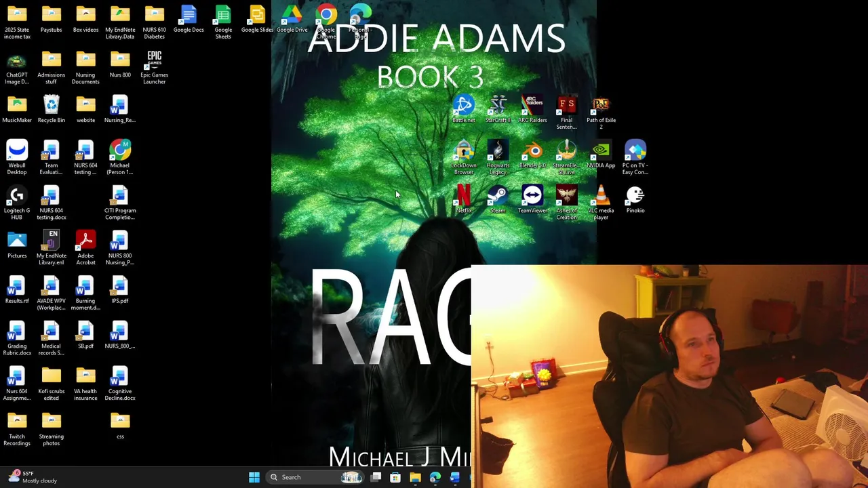Viewport: 868px width, 488px height.
Task: Open My EndNote Library.enl file
Action: tap(52, 248)
